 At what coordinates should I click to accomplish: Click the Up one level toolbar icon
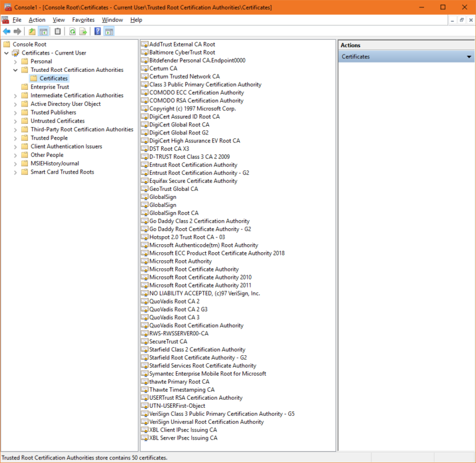[x=32, y=31]
